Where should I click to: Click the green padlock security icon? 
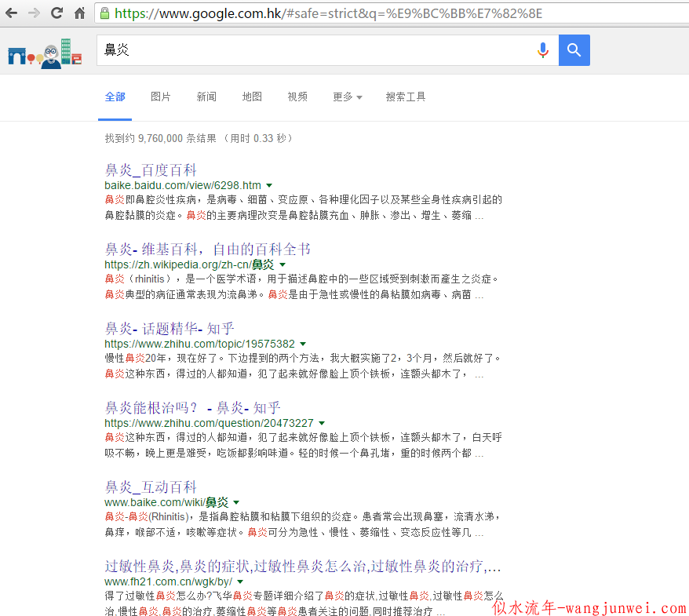[x=104, y=13]
